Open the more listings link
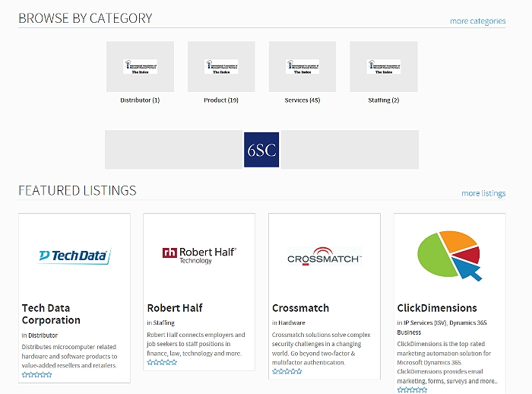This screenshot has height=394, width=532. coord(483,194)
